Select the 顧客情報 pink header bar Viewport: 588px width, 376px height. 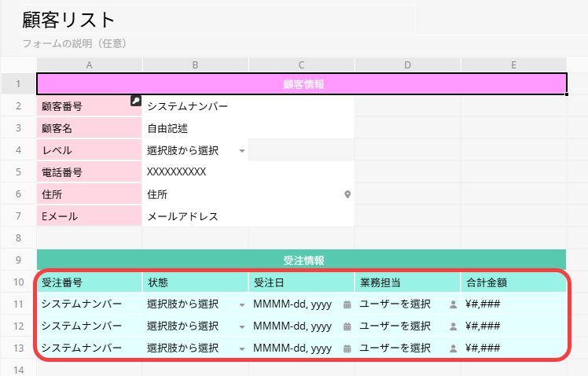(x=302, y=84)
